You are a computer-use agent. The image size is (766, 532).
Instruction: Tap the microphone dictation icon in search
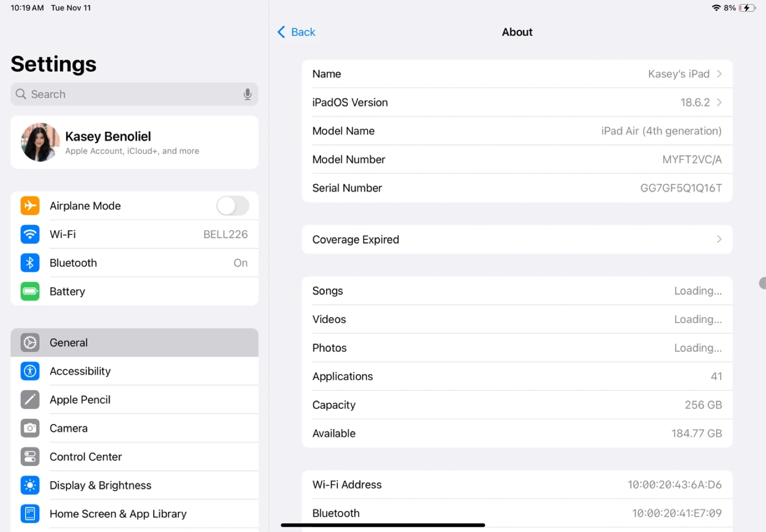(247, 94)
